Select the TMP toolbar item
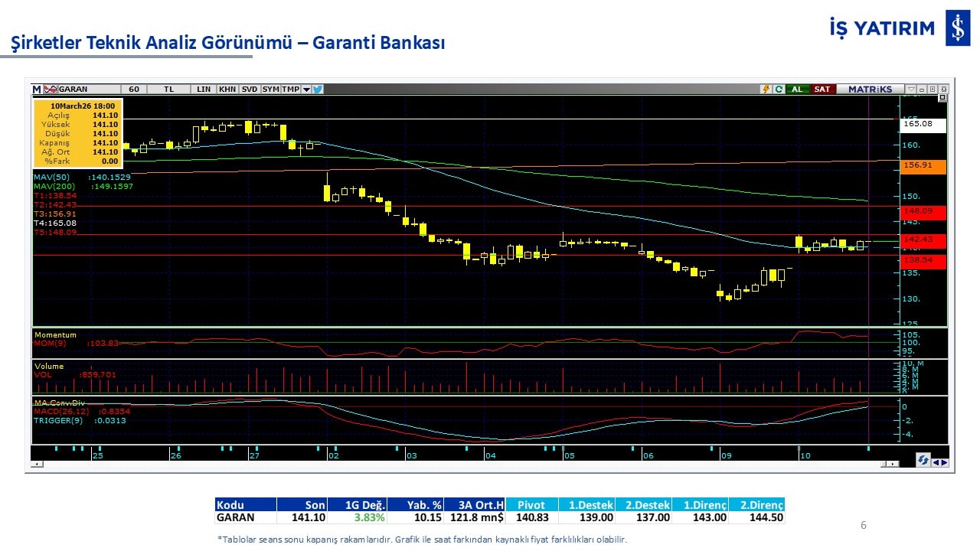The width and height of the screenshot is (980, 551). [290, 90]
